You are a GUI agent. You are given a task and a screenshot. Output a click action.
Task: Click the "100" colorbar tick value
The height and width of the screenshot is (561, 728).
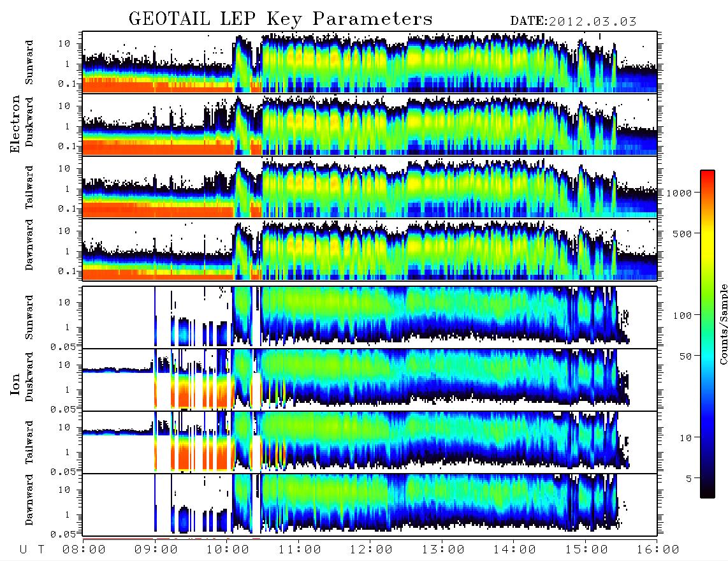tap(682, 316)
